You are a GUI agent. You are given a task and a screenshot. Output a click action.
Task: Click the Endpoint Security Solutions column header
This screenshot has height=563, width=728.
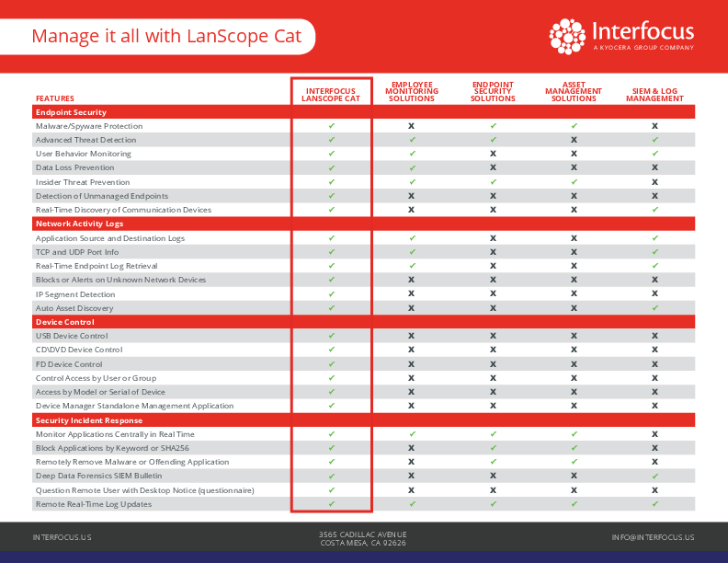point(493,91)
